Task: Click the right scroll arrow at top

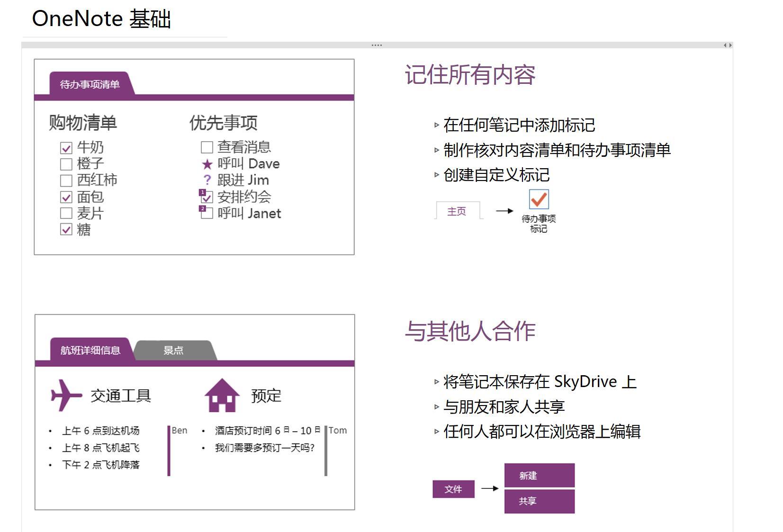Action: pos(730,45)
